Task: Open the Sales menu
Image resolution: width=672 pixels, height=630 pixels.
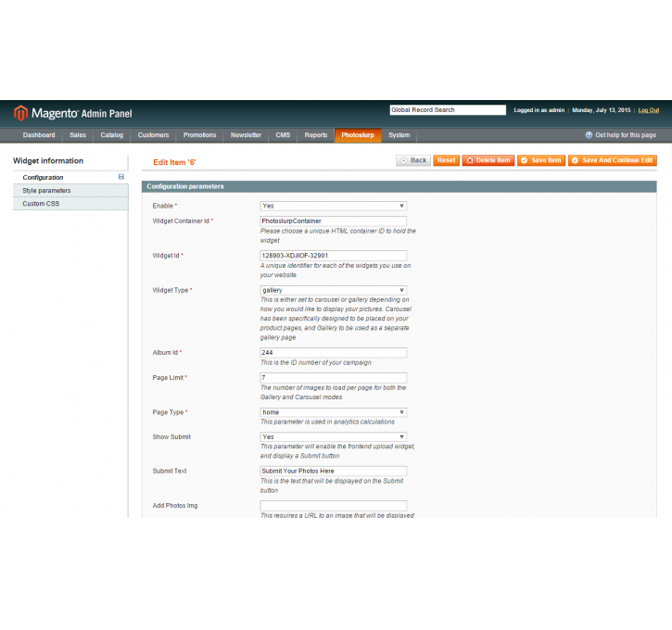Action: click(x=78, y=135)
